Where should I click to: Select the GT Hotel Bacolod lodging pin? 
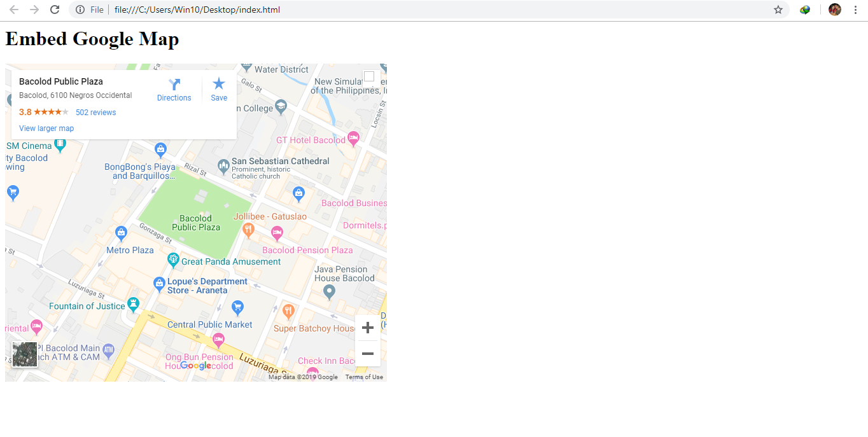(x=354, y=138)
